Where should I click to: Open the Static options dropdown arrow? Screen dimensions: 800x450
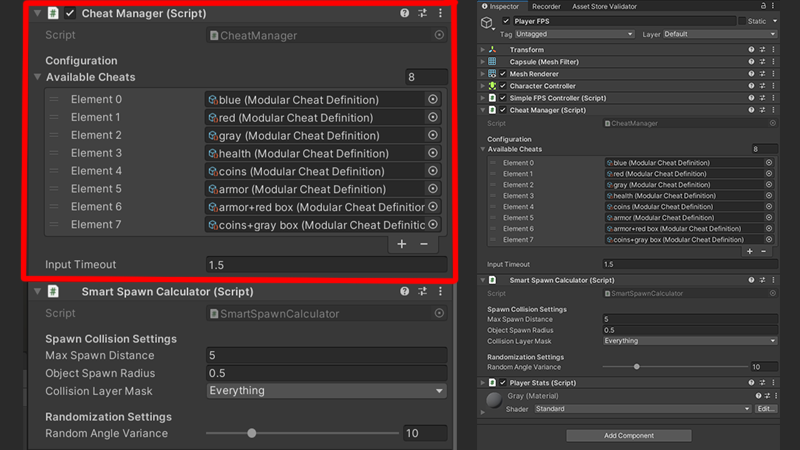coord(774,21)
